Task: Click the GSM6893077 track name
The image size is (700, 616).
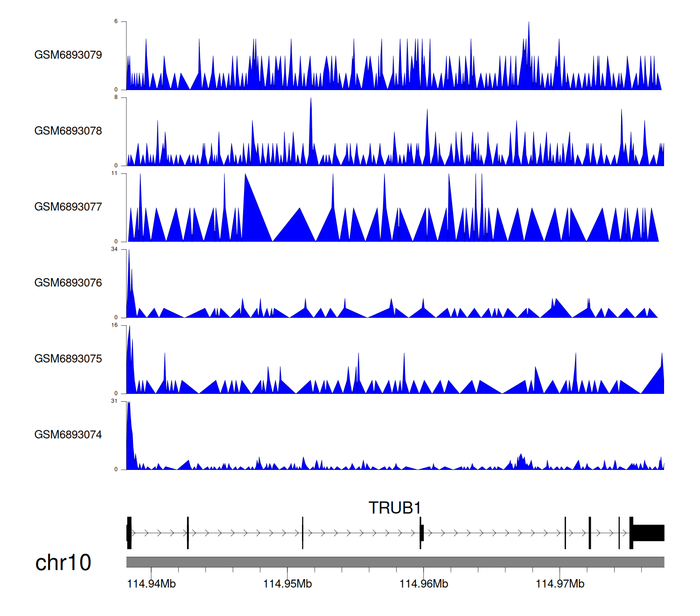Action: (68, 207)
